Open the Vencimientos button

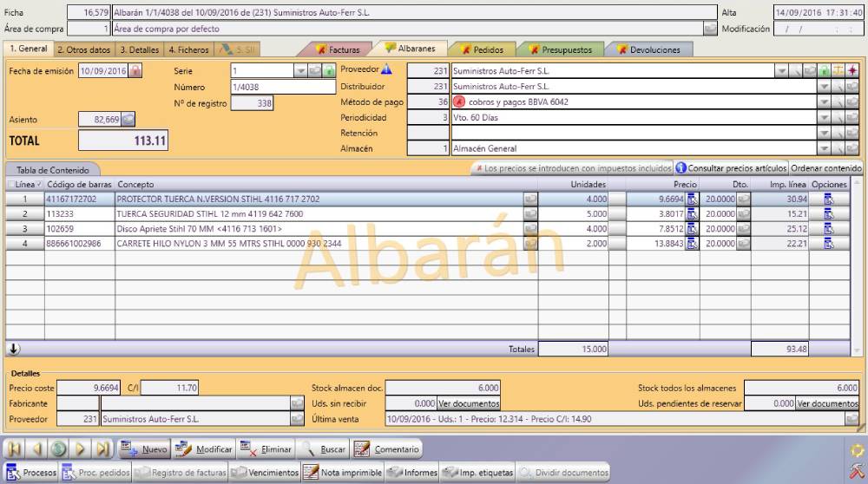coord(266,473)
